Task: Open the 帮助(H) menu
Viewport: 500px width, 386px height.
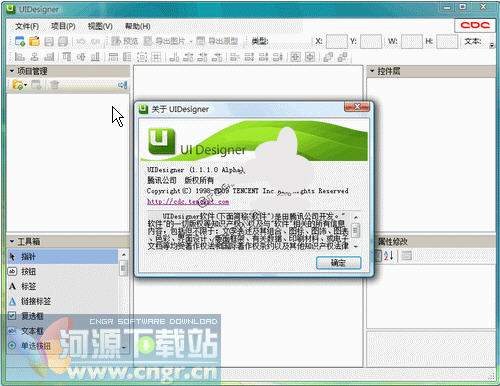Action: (x=138, y=26)
